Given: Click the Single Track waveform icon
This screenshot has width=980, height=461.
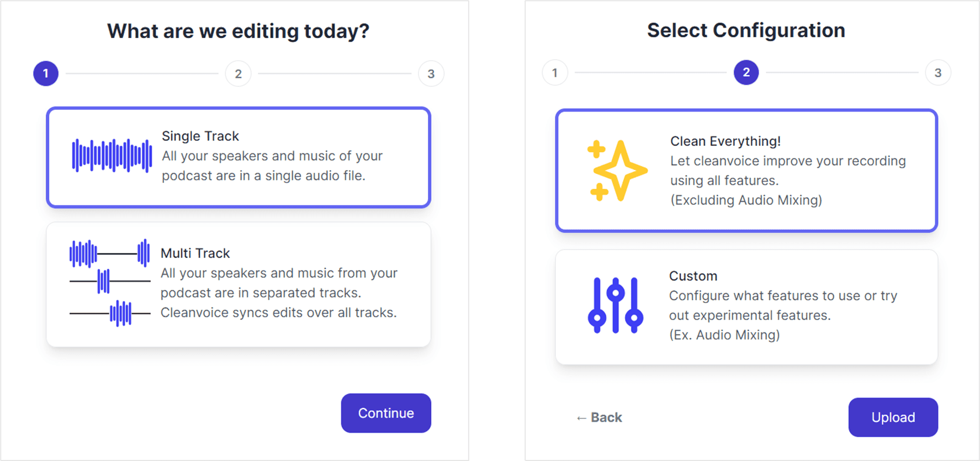Looking at the screenshot, I should [112, 156].
